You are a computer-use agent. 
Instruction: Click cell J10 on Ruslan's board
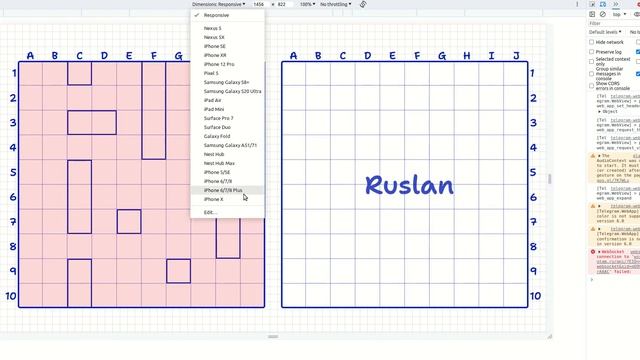(516, 296)
